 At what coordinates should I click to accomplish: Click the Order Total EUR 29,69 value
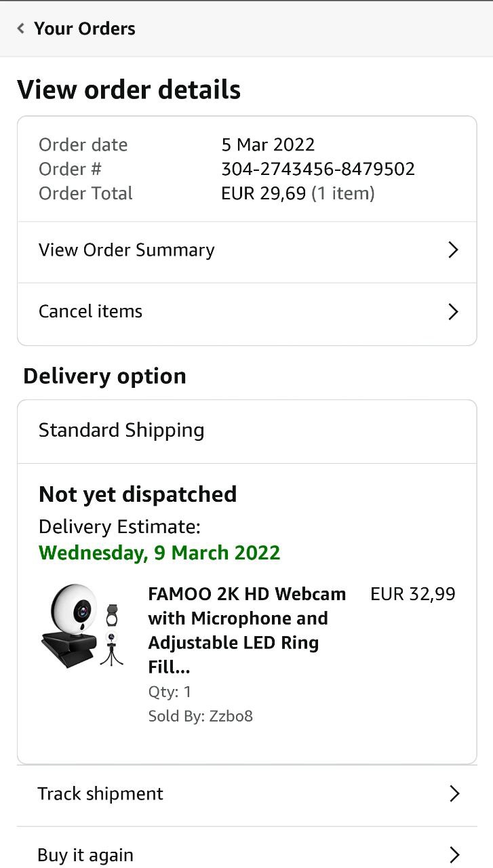click(x=263, y=193)
